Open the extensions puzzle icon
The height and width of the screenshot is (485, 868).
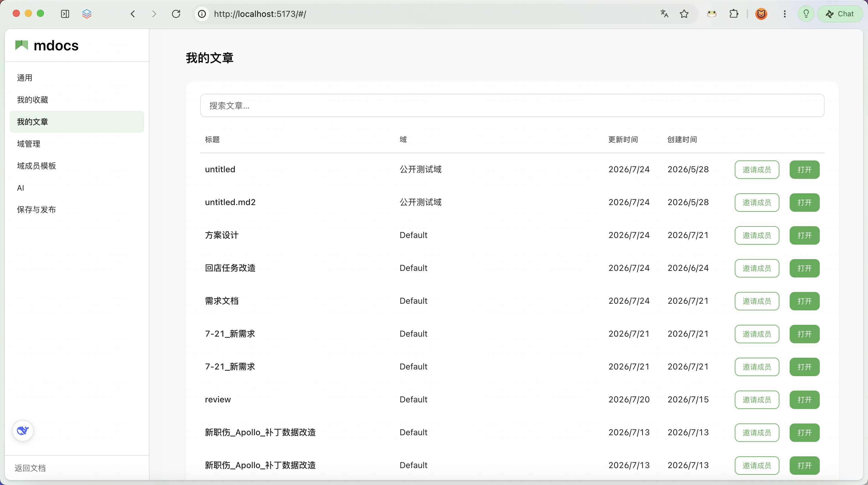click(x=734, y=14)
